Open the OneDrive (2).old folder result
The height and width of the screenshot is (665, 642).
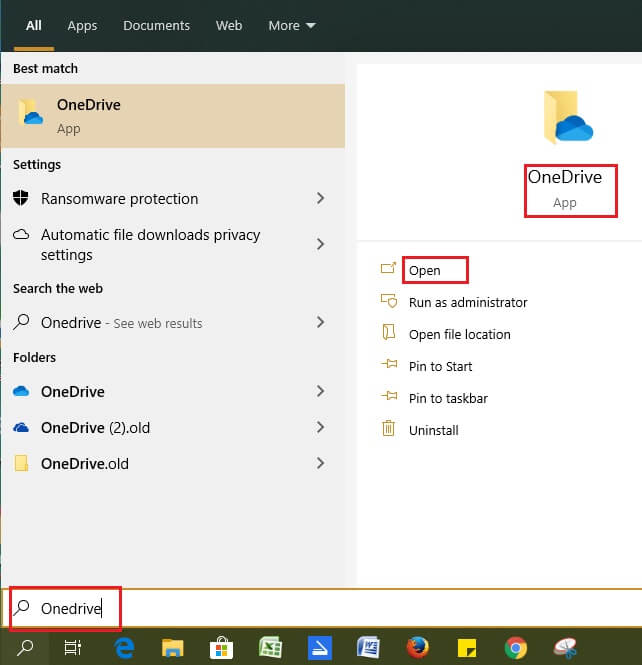click(x=173, y=427)
